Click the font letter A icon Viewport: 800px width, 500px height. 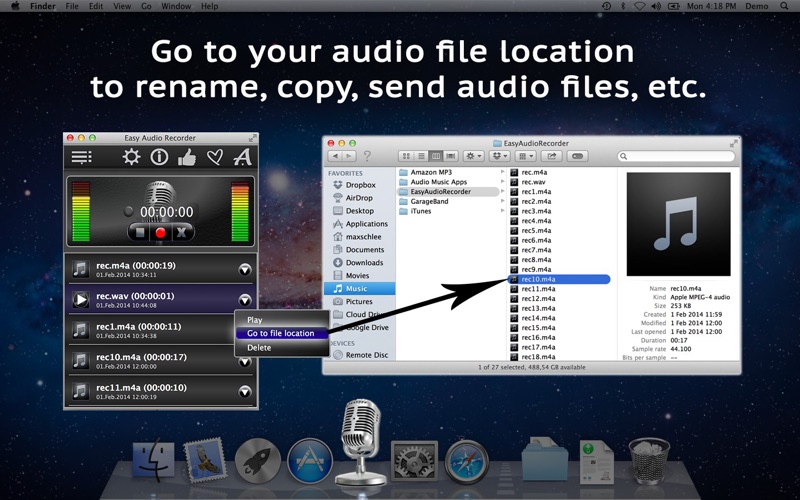[242, 157]
